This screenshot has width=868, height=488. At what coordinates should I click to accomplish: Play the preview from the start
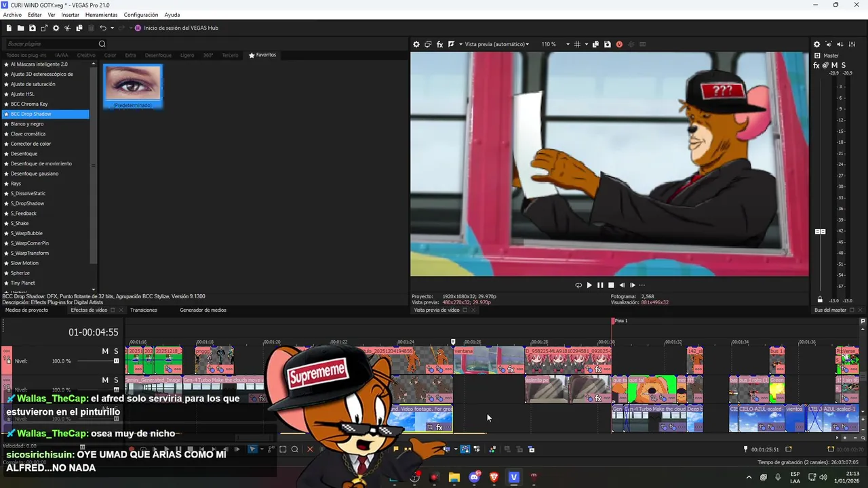pos(589,285)
